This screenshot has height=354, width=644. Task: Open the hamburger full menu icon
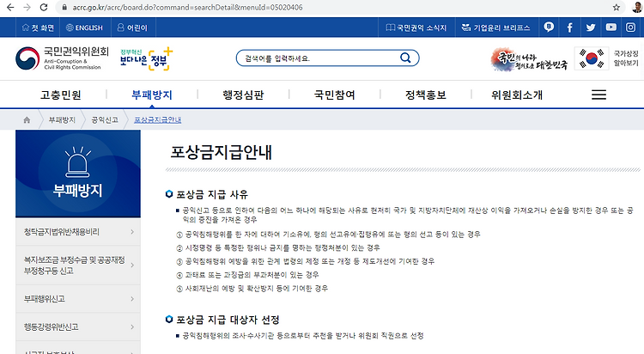point(598,95)
